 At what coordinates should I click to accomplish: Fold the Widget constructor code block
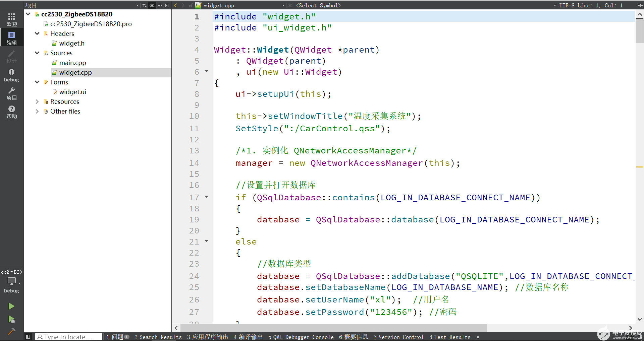pyautogui.click(x=207, y=71)
